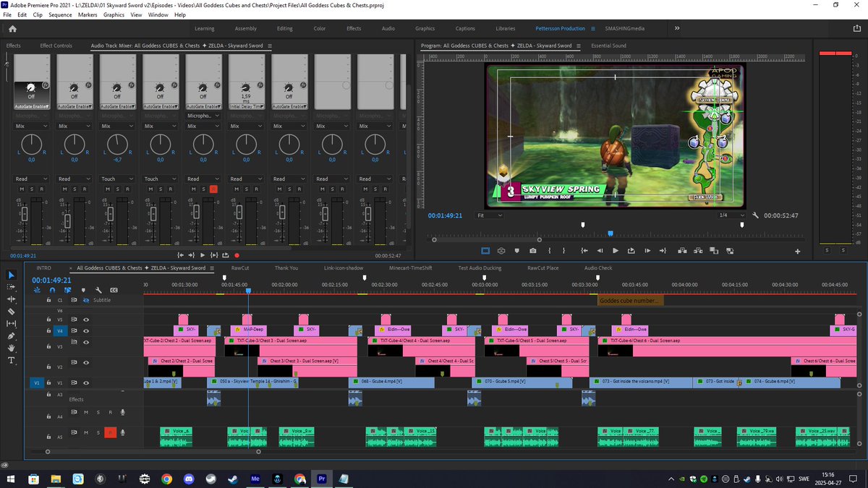Open Program monitor wrench settings
868x488 pixels.
tap(756, 215)
